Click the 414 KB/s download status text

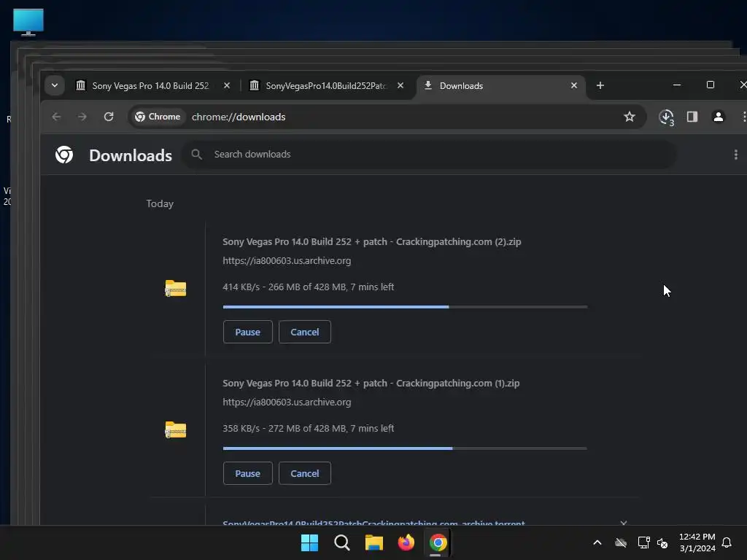(x=309, y=287)
